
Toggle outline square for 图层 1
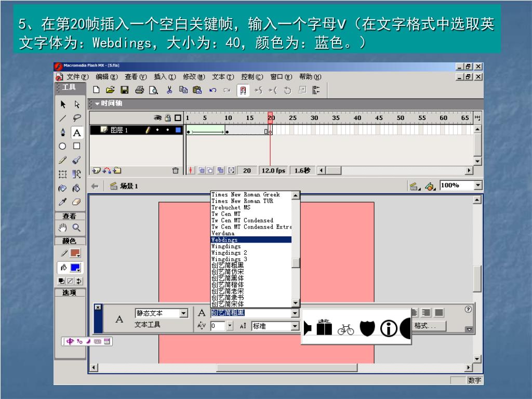[x=178, y=130]
